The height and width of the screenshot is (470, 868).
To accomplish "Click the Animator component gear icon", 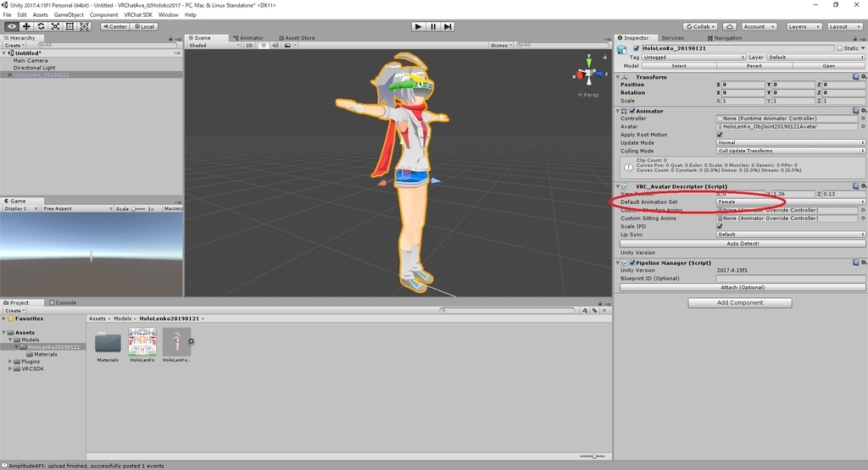I will [863, 111].
